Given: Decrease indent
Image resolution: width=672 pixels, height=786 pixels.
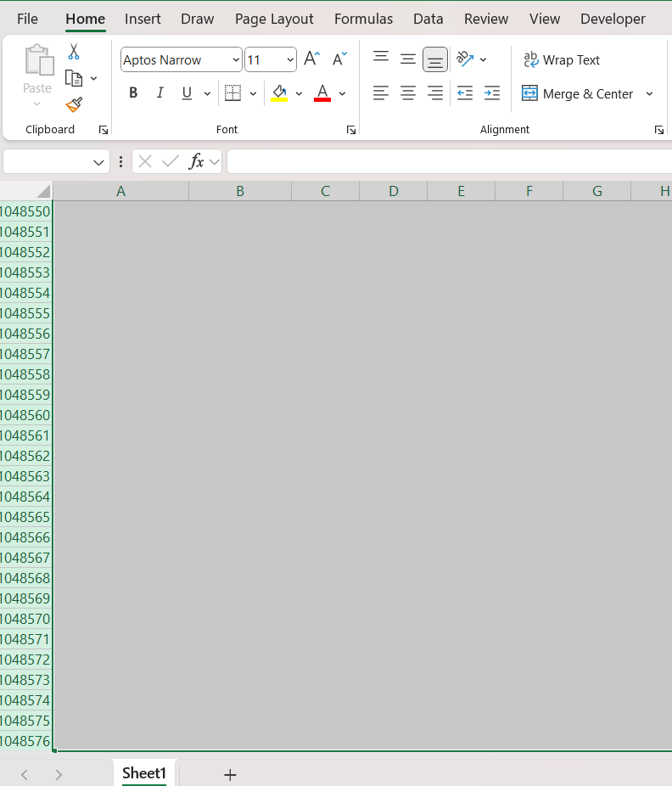Looking at the screenshot, I should (465, 93).
